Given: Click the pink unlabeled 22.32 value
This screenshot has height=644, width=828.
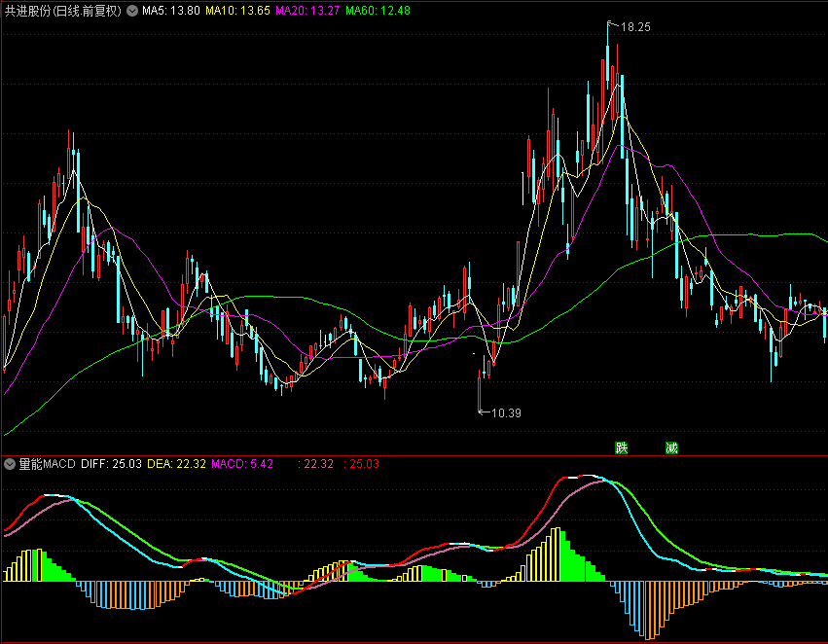Looking at the screenshot, I should pyautogui.click(x=316, y=464).
